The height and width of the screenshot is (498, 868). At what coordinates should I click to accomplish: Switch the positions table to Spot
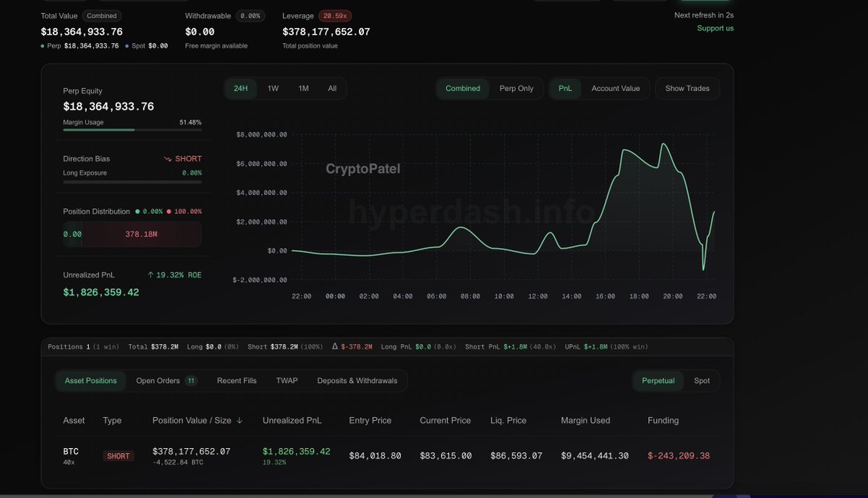coord(702,379)
